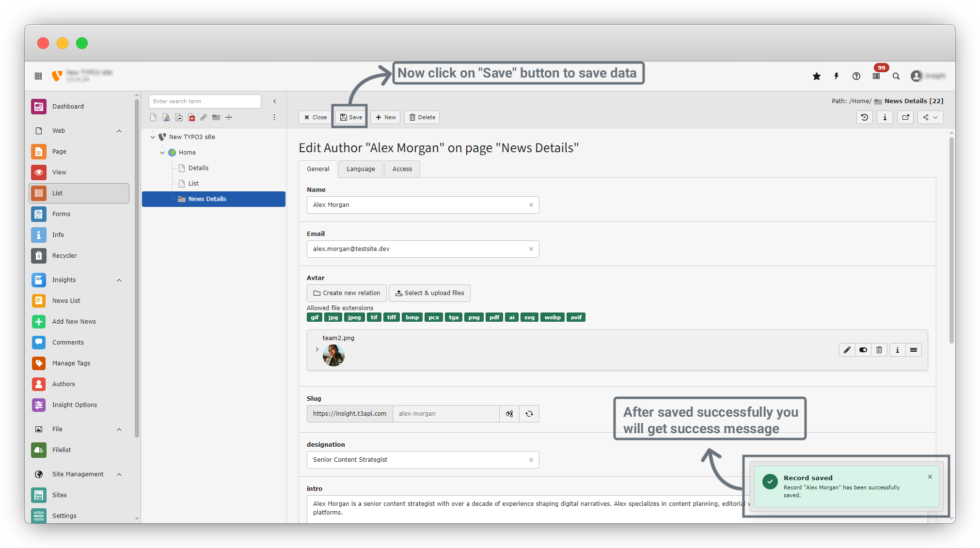The image size is (980, 548).
Task: Toggle slug synchronization icon
Action: point(509,414)
